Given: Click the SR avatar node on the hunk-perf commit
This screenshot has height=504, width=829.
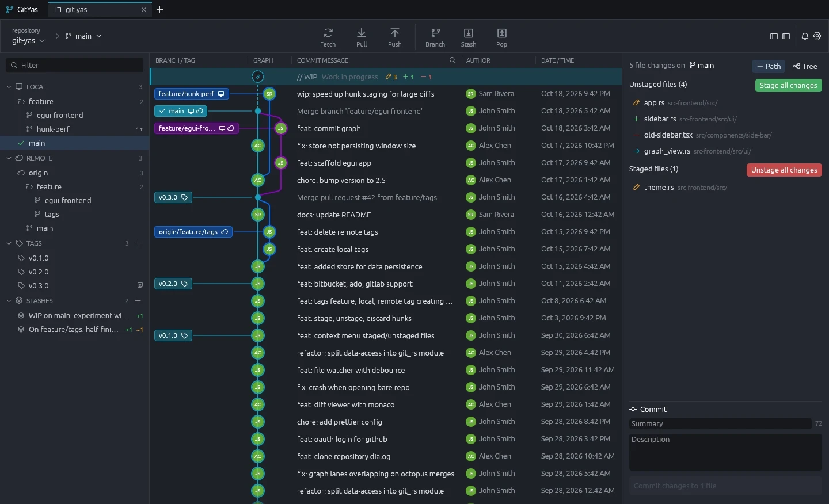Looking at the screenshot, I should (269, 94).
